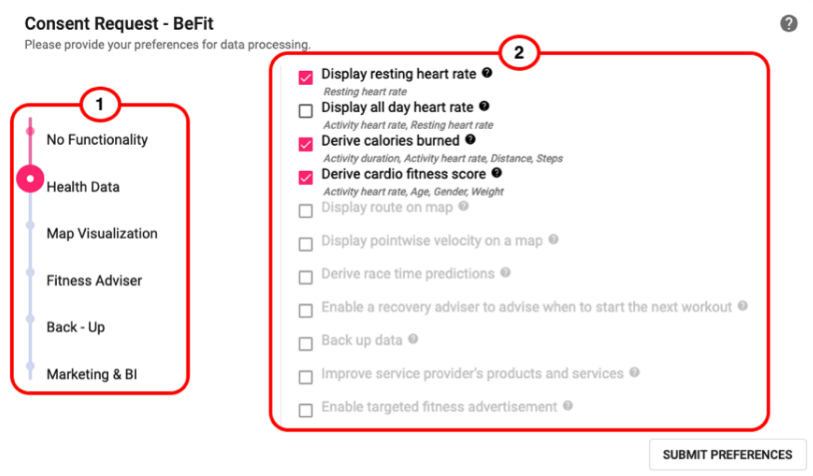Click info icon next to Display all day heart rate
This screenshot has height=476, width=813.
[484, 106]
